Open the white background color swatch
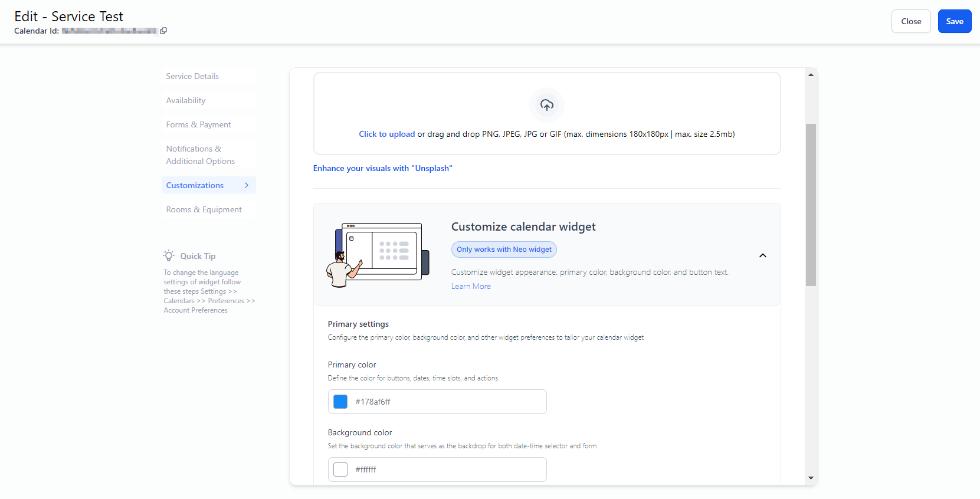The width and height of the screenshot is (980, 499). point(340,470)
